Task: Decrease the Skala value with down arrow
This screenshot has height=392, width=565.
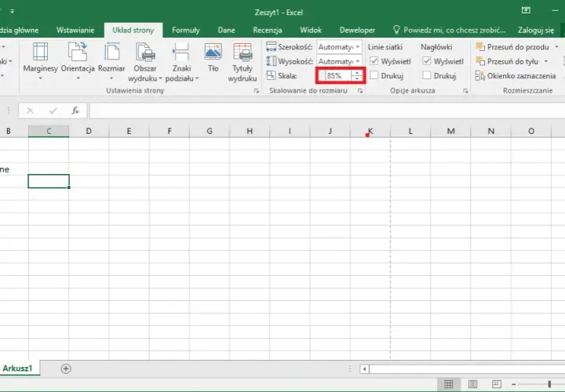Action: (357, 78)
